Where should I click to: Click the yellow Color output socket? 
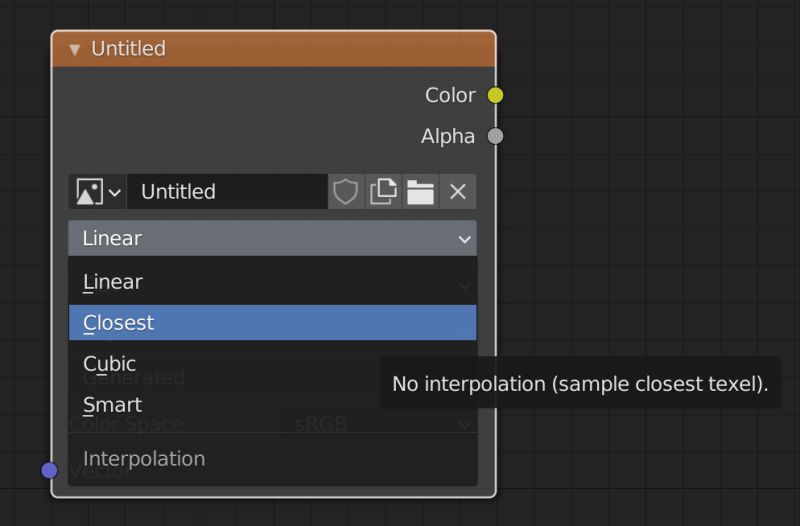(x=495, y=95)
